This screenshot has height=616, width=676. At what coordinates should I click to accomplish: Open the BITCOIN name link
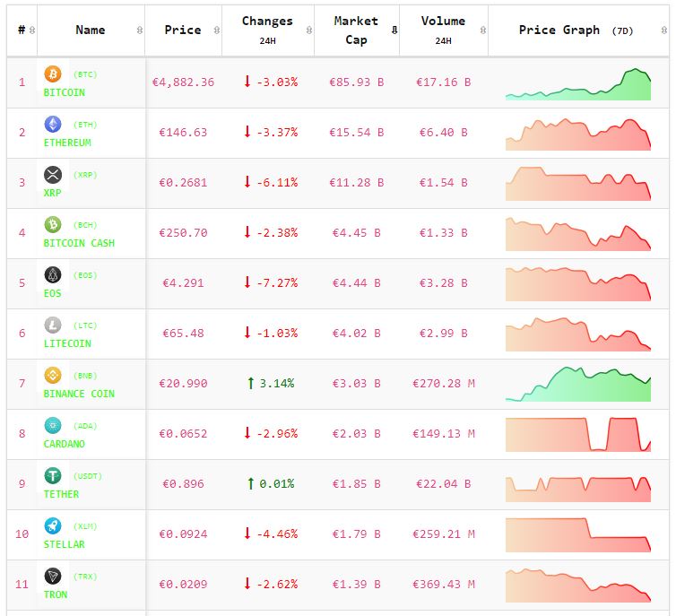[65, 92]
